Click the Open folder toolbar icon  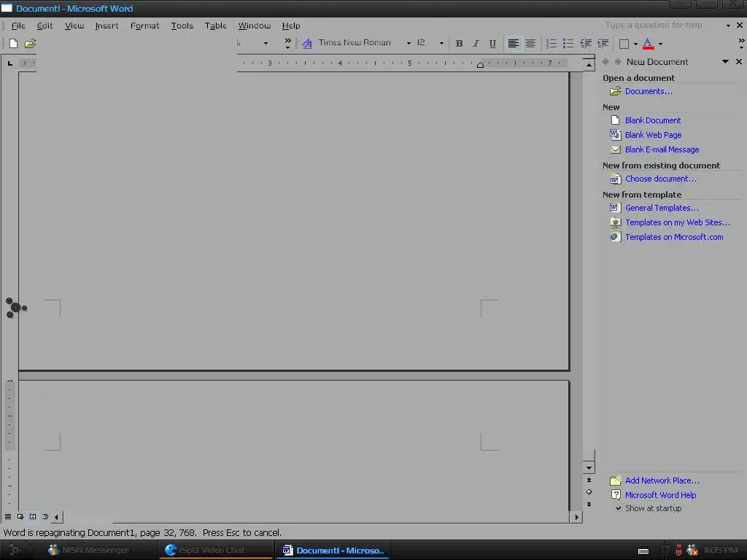(31, 43)
